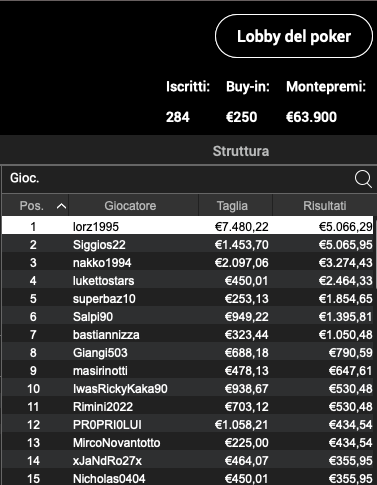Select the superbaz10 row
This screenshot has height=485, width=377.
pos(188,299)
